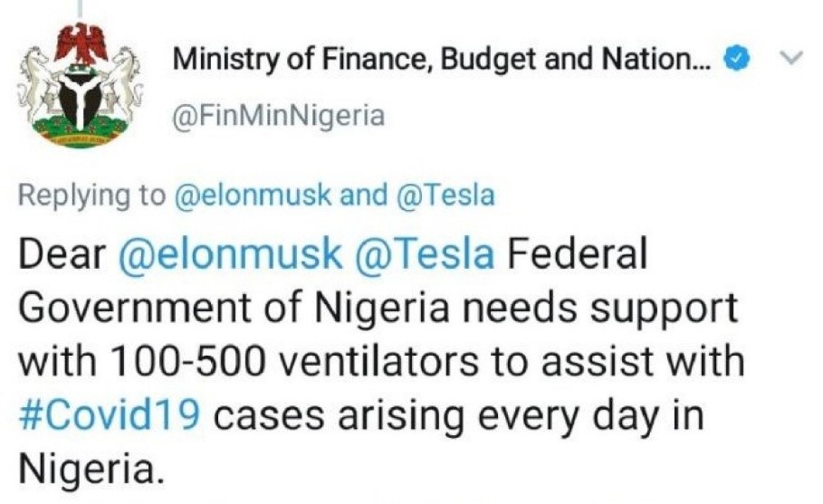Expand the tweet options chevron
This screenshot has height=504, width=823.
coord(791,60)
